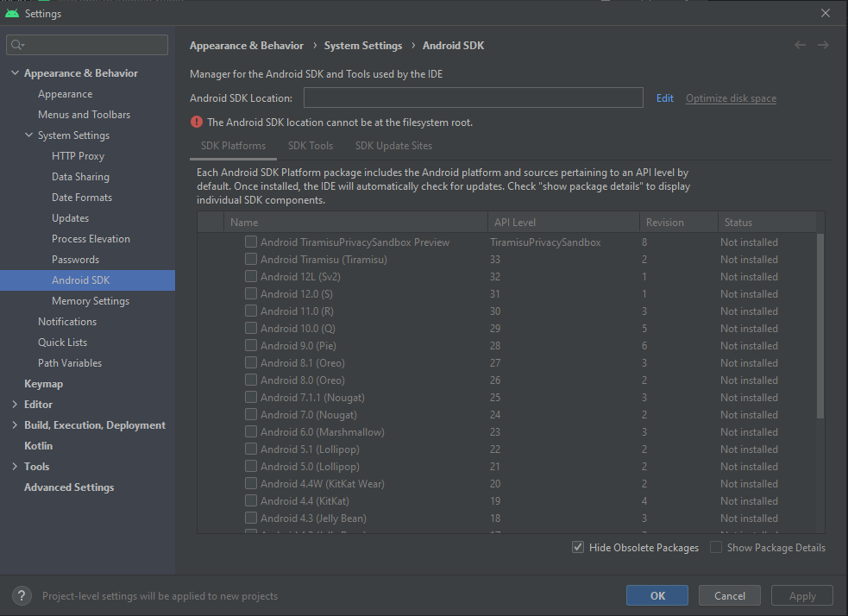This screenshot has height=616, width=848.
Task: Go to Path Variables settings
Action: (70, 363)
